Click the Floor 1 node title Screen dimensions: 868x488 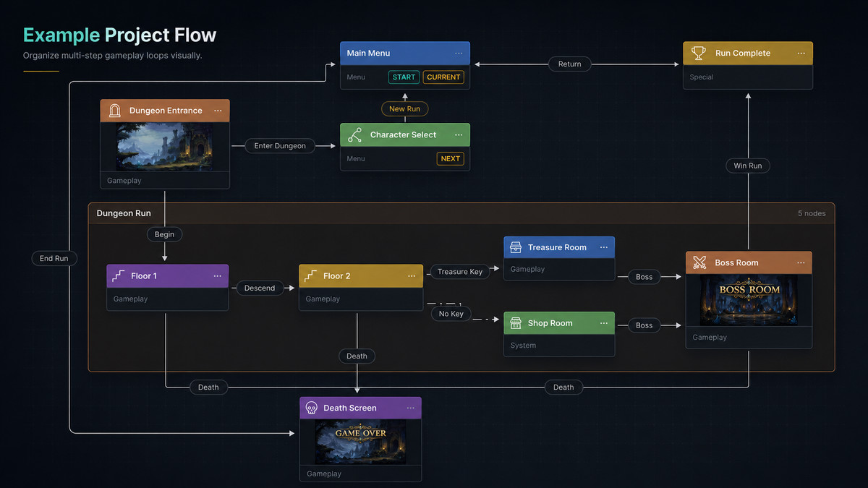[144, 276]
